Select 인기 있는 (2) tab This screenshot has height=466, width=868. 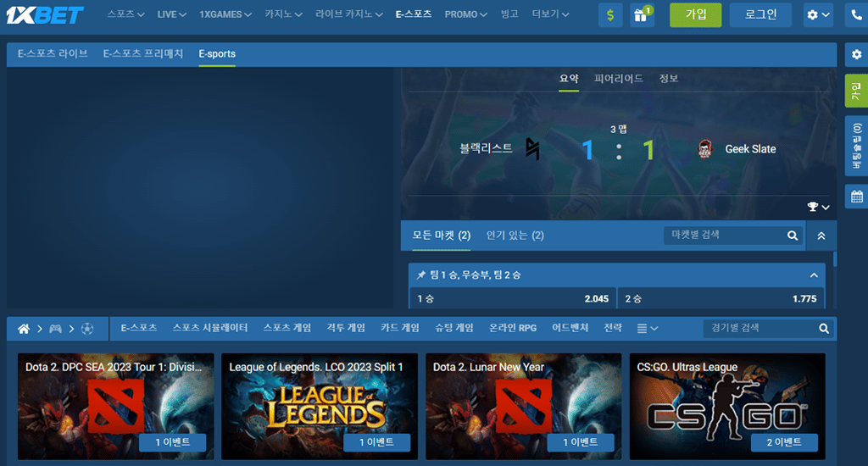tap(515, 236)
